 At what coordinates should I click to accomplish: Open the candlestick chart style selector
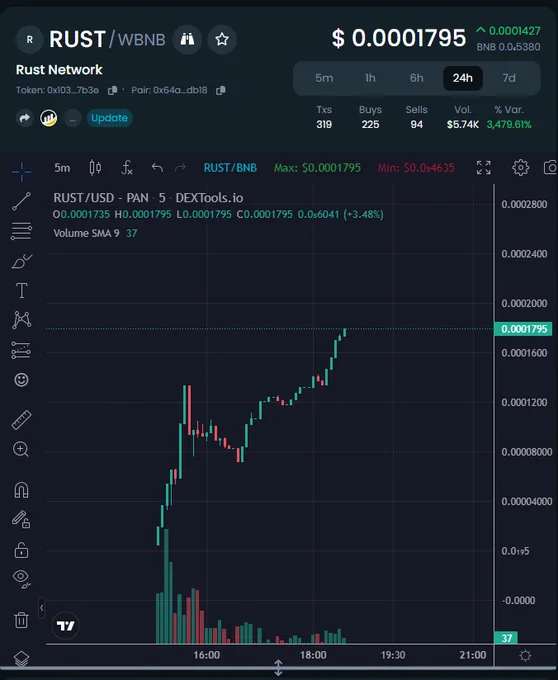[x=95, y=168]
